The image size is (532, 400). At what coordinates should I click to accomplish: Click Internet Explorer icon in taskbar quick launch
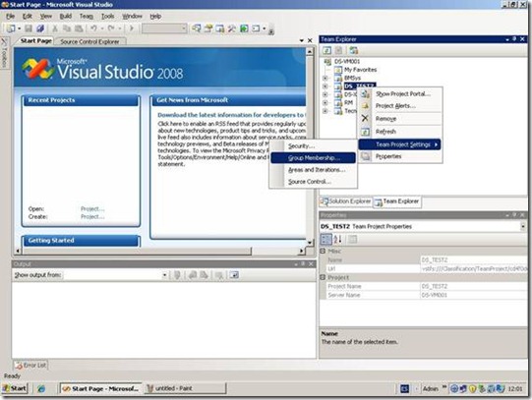pos(41,388)
